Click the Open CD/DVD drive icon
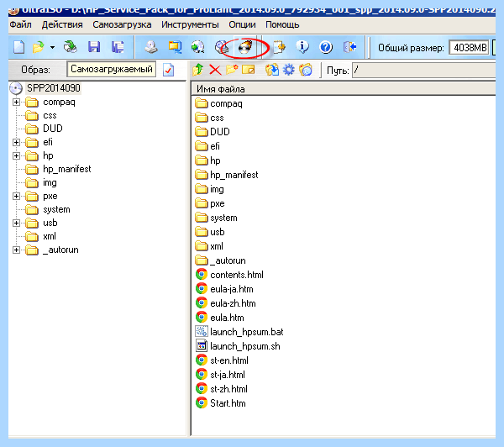504x447 pixels. 71,47
